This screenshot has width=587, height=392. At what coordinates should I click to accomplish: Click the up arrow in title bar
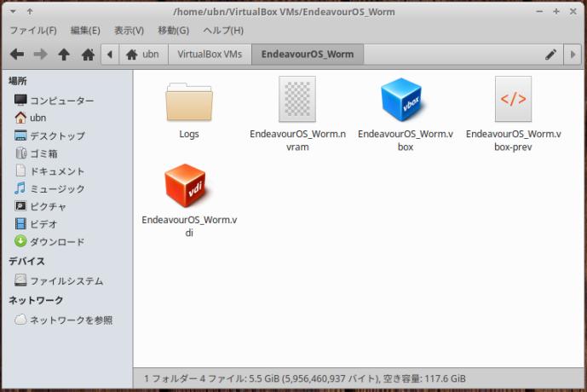pos(30,12)
